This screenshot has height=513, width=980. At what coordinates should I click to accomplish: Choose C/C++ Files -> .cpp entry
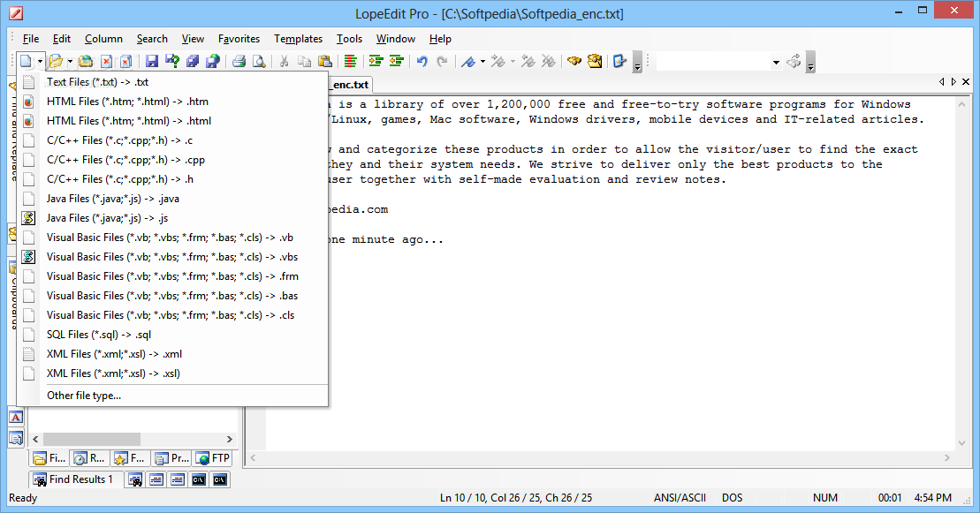point(171,159)
